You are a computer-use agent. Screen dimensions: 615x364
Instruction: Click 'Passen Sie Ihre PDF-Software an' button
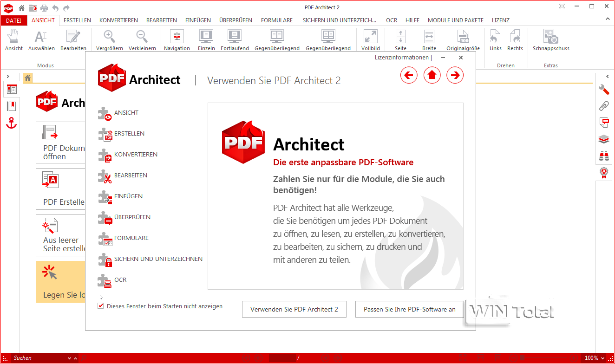coord(409,309)
